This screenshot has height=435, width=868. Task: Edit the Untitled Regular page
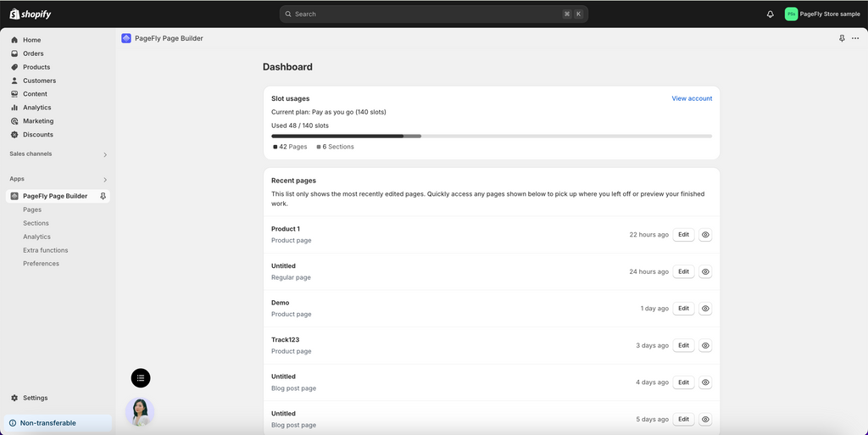(684, 271)
